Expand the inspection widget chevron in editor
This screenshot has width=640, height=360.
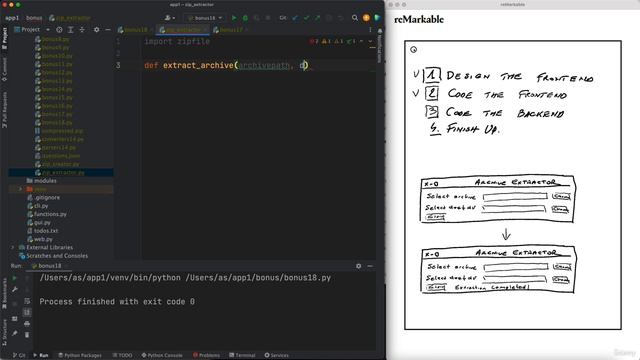[x=370, y=41]
